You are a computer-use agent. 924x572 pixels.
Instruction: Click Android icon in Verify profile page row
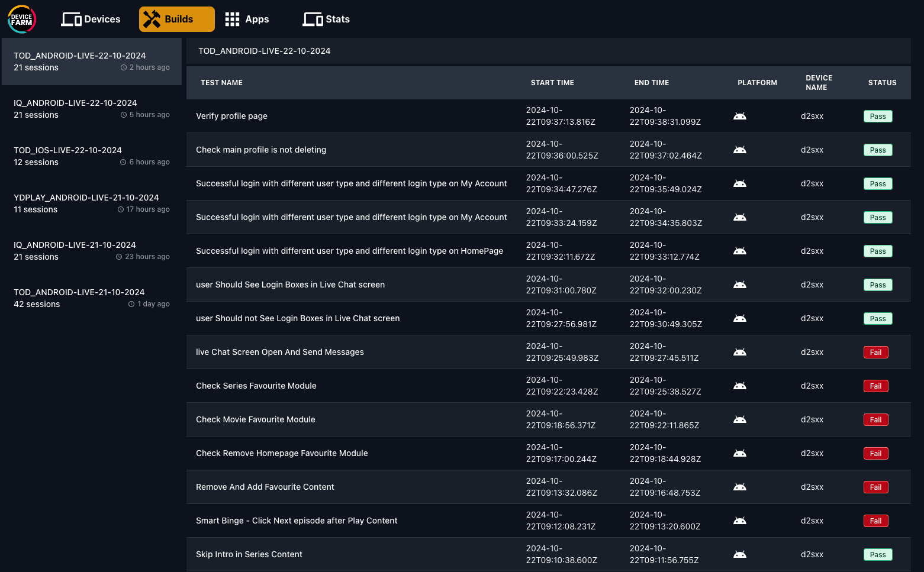740,116
